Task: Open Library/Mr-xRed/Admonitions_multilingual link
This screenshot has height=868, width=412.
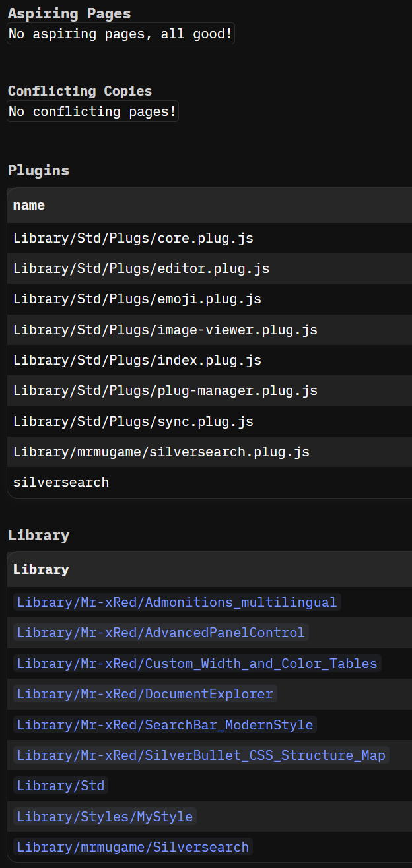Action: click(x=177, y=602)
